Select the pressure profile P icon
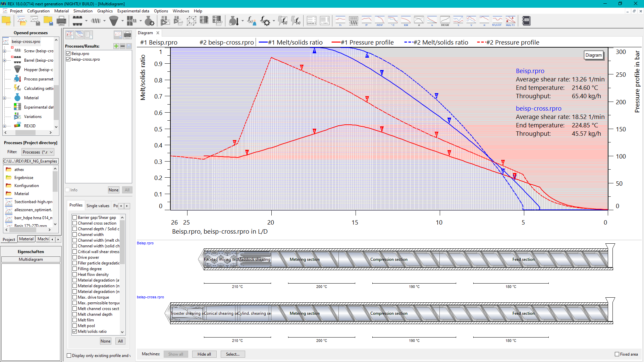 pos(366,21)
